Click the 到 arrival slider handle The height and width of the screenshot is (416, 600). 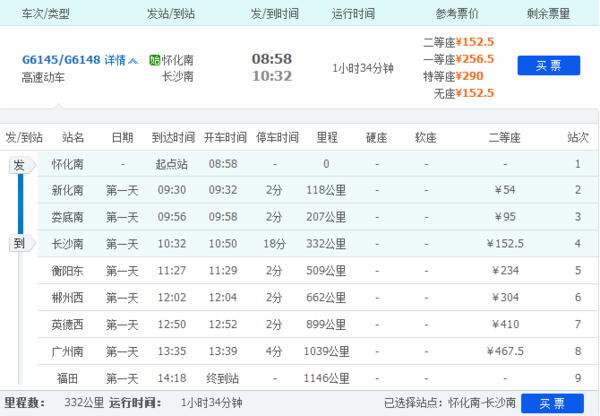[18, 244]
